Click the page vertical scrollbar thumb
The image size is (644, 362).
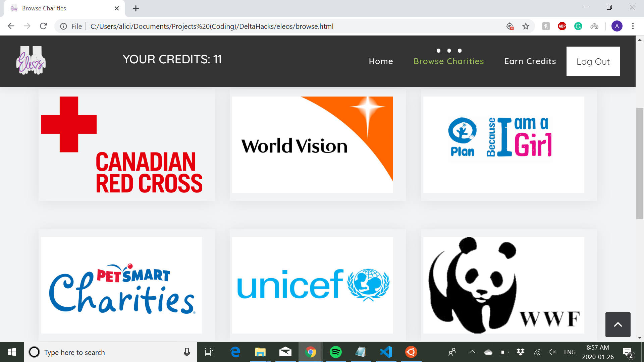coord(640,164)
